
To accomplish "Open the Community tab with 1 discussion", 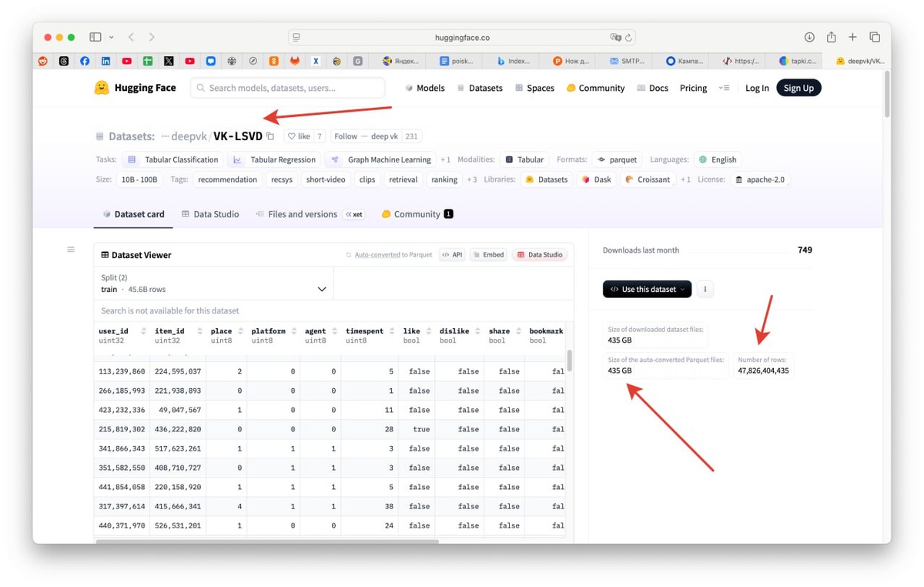I will tap(417, 214).
